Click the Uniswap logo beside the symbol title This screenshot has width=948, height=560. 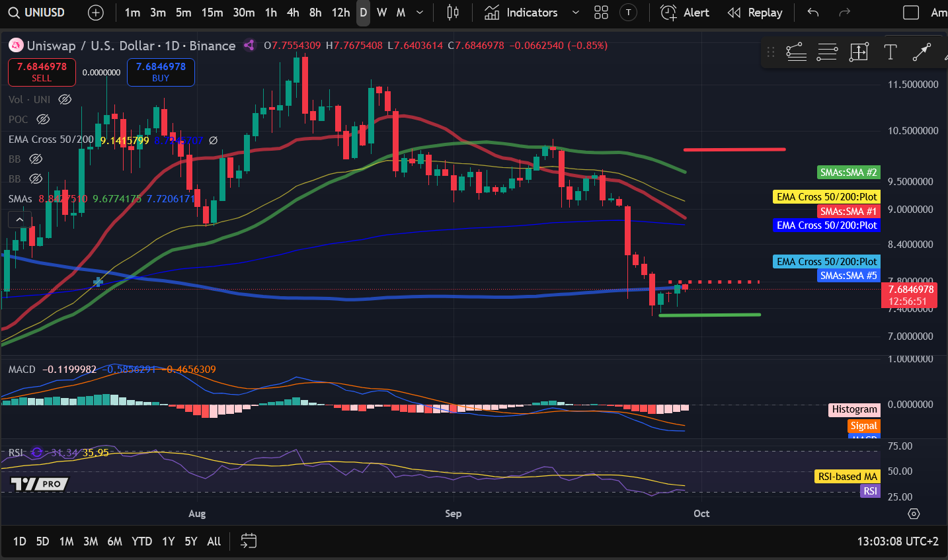pos(16,46)
